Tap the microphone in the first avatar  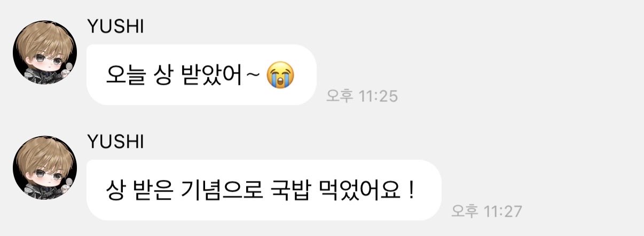[69, 67]
